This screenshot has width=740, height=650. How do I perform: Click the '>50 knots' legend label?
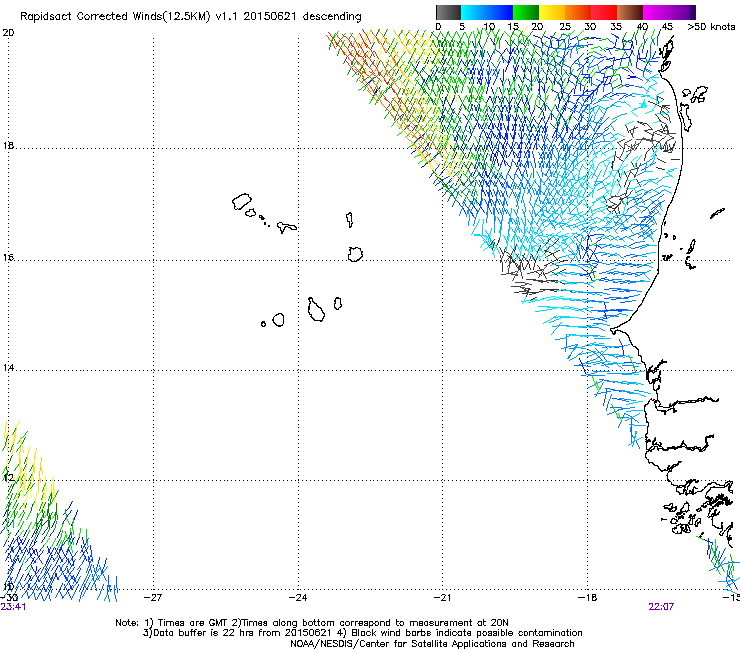pyautogui.click(x=711, y=27)
